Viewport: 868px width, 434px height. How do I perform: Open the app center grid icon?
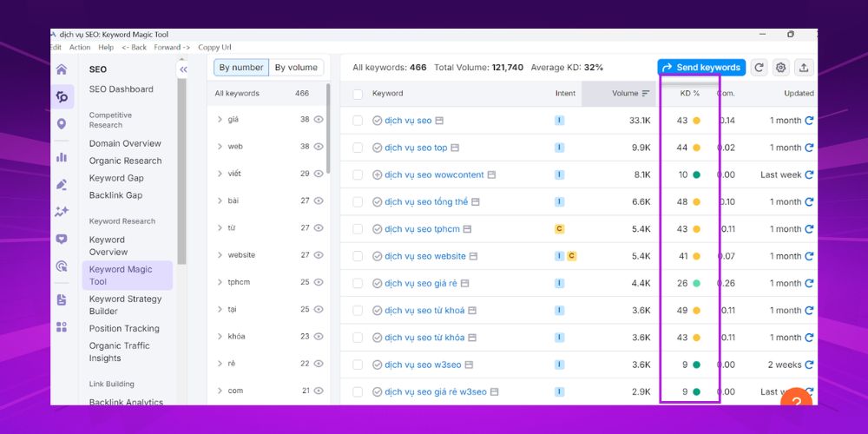tap(62, 326)
